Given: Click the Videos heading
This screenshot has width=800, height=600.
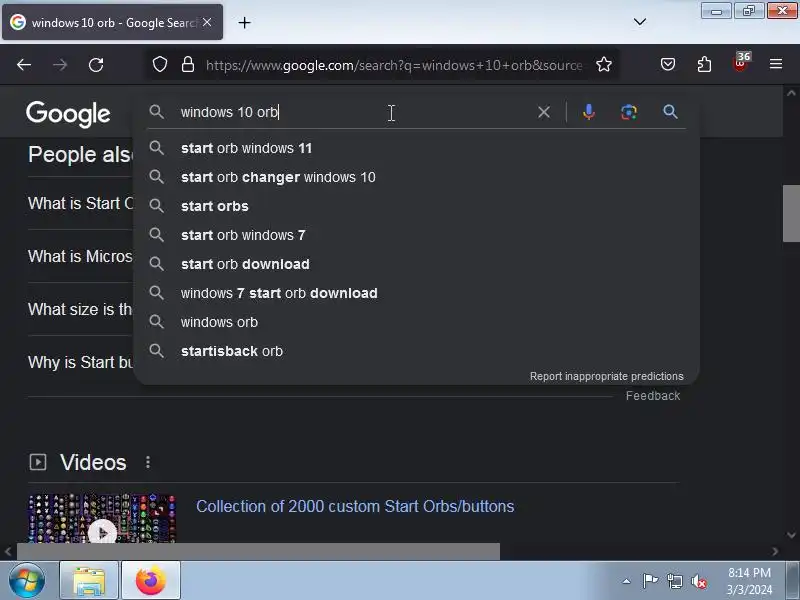Looking at the screenshot, I should 93,462.
